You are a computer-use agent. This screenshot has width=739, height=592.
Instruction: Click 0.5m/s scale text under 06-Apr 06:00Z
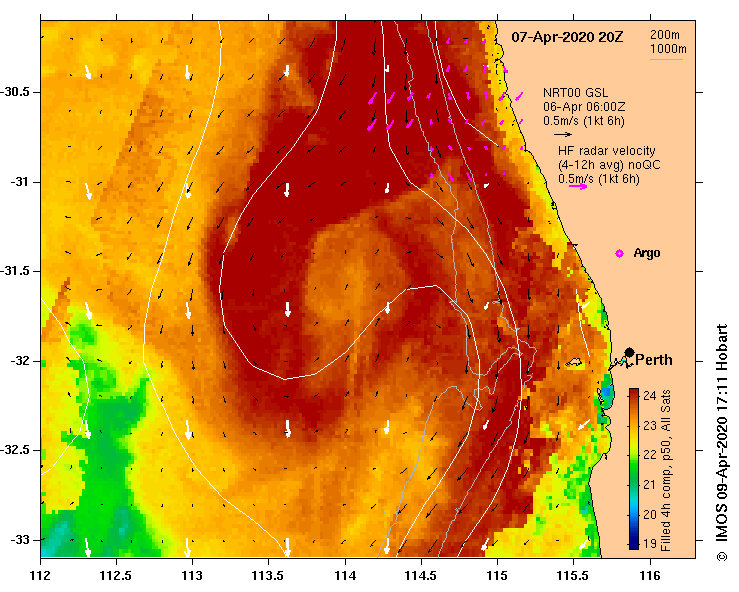pyautogui.click(x=583, y=121)
